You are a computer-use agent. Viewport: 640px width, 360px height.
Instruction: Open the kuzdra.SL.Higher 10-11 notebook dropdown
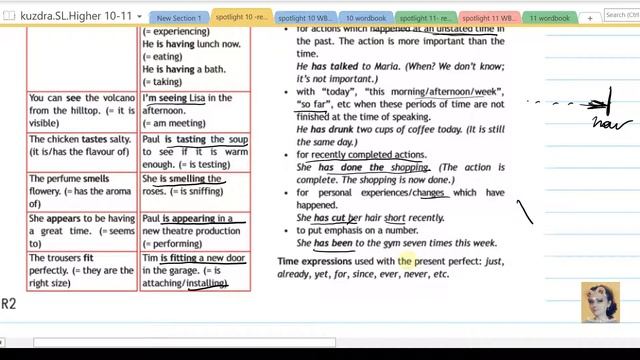139,17
